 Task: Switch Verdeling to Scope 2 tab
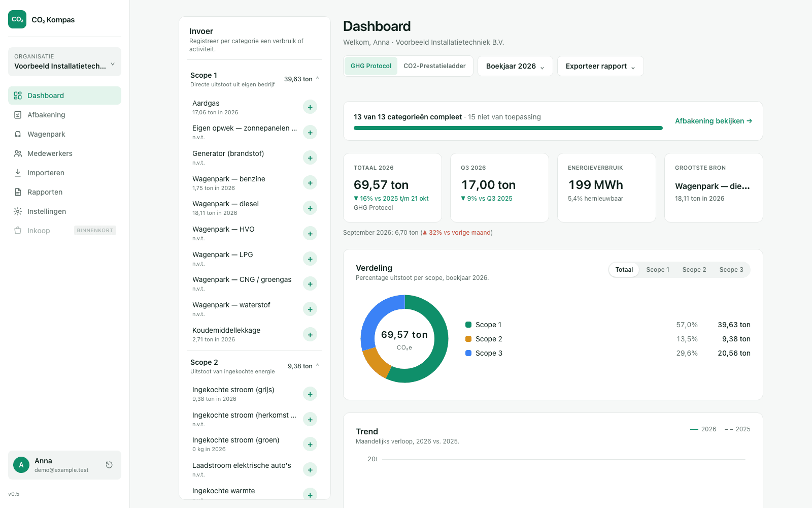click(694, 270)
